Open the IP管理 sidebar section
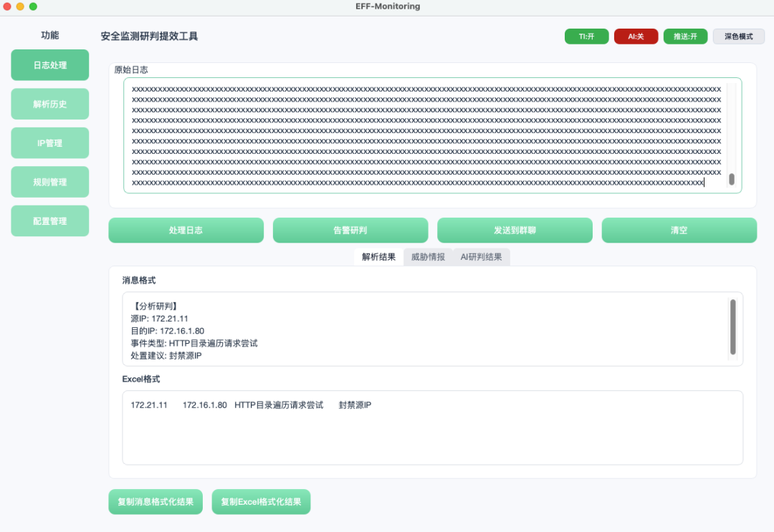 [50, 143]
